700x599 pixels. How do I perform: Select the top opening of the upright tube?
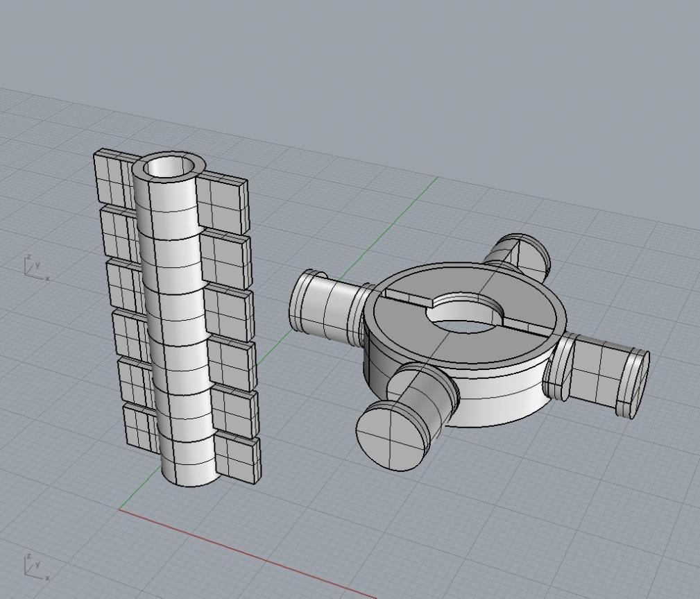tap(169, 167)
